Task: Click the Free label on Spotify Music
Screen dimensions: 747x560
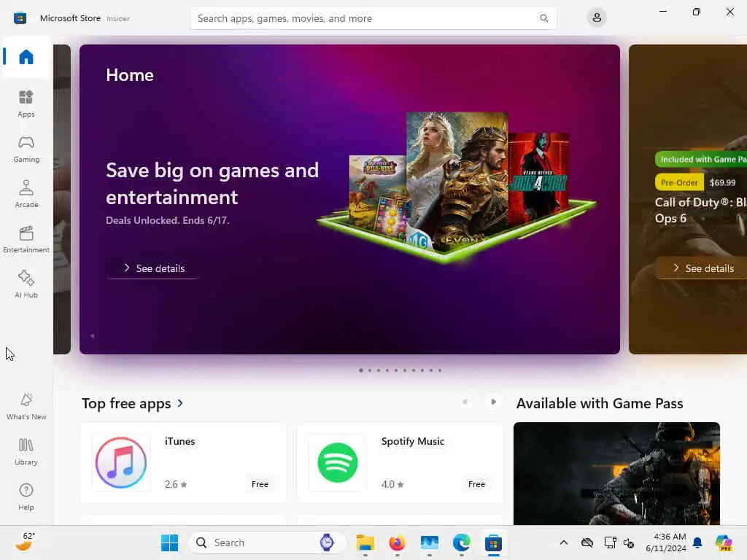Action: 476,484
